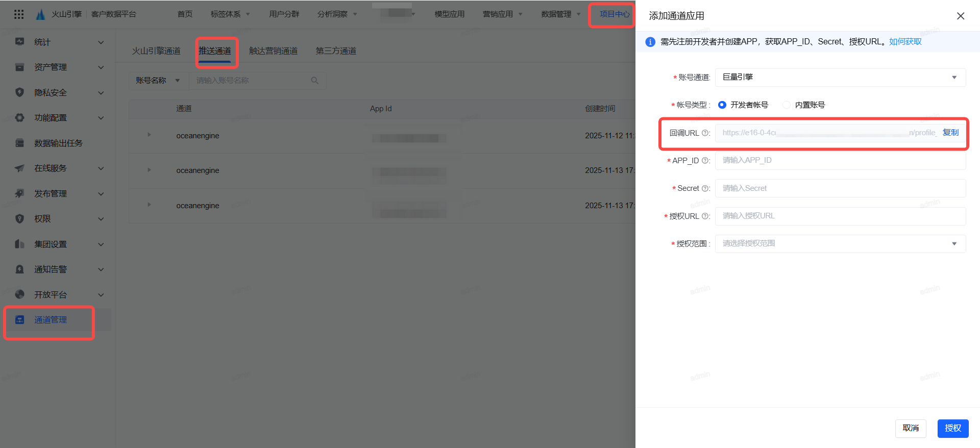Image resolution: width=980 pixels, height=448 pixels.
Task: Click the account name search magnifier icon
Action: [314, 81]
